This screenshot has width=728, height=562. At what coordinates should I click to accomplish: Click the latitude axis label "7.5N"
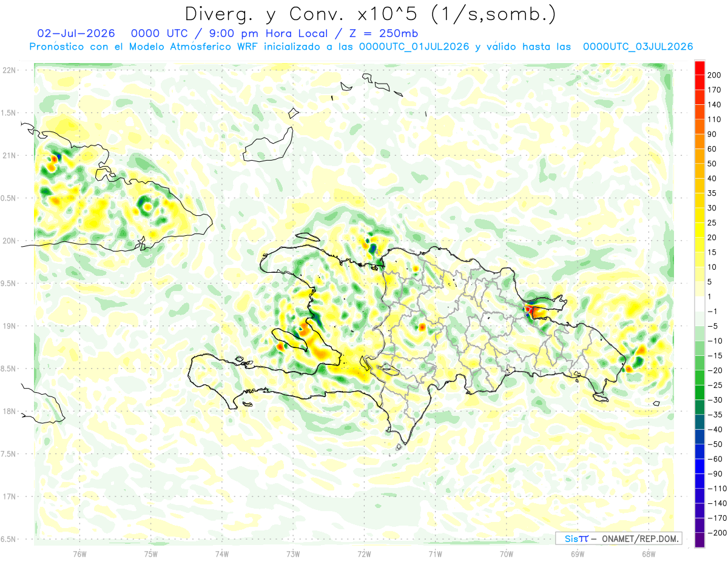tap(9, 454)
